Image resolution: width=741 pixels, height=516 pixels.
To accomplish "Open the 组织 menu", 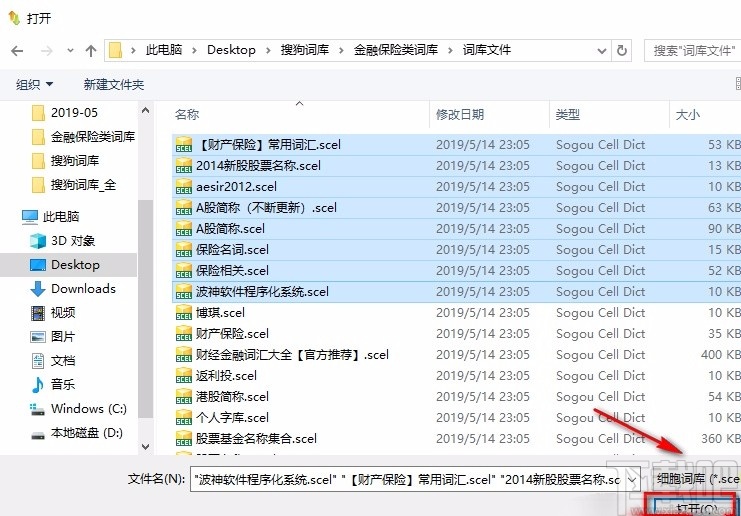I will (34, 85).
